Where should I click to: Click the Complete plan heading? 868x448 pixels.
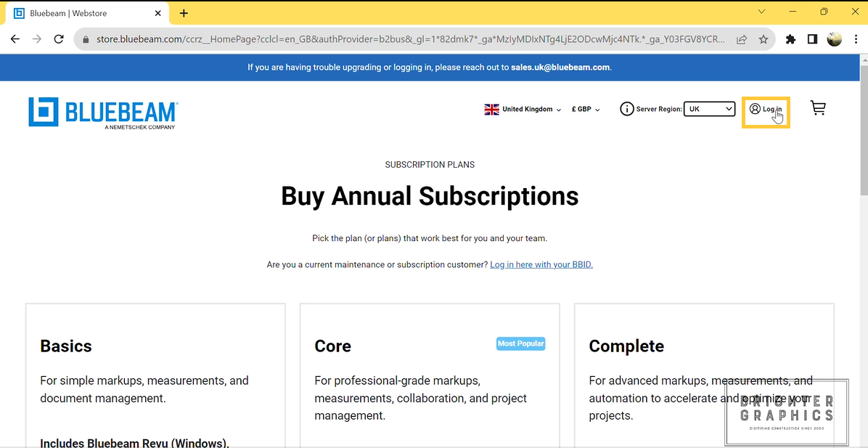point(626,346)
